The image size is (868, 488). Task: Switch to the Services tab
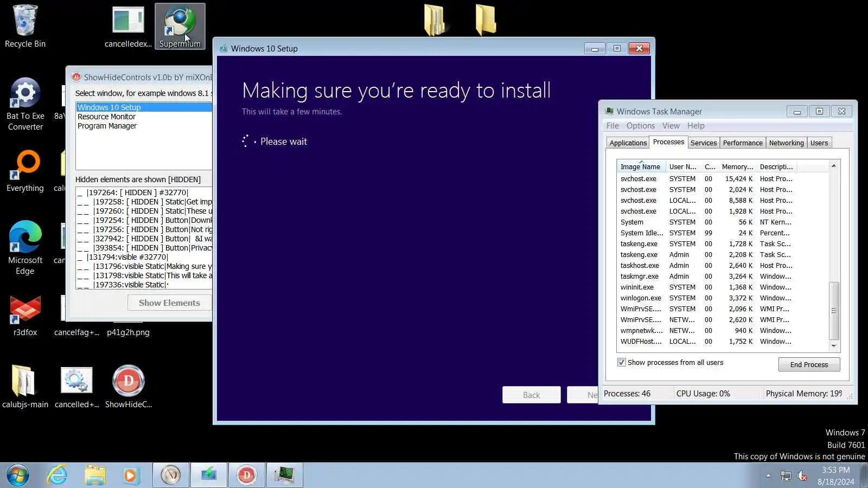[x=704, y=143]
